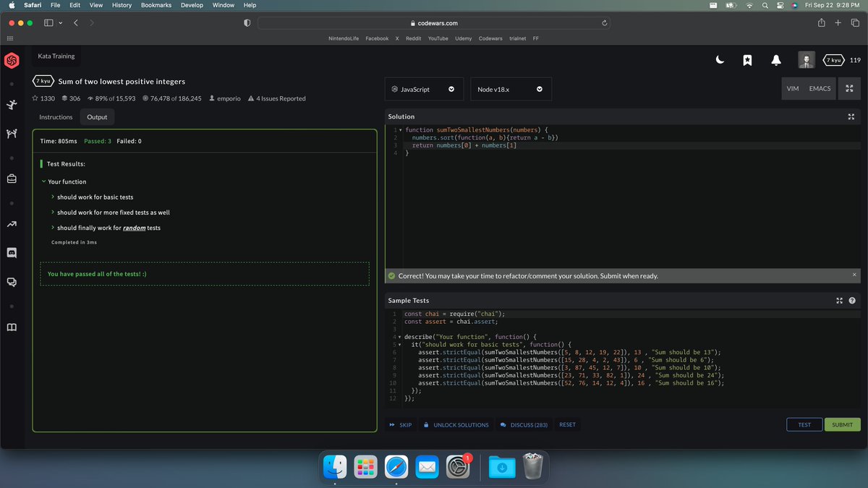Open the Node v18.x version dropdown
The width and height of the screenshot is (868, 488).
(x=511, y=89)
